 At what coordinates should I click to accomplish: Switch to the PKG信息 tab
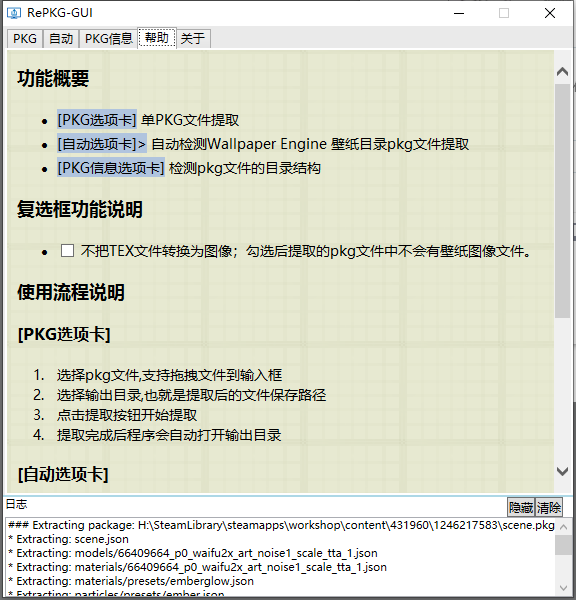coord(108,39)
